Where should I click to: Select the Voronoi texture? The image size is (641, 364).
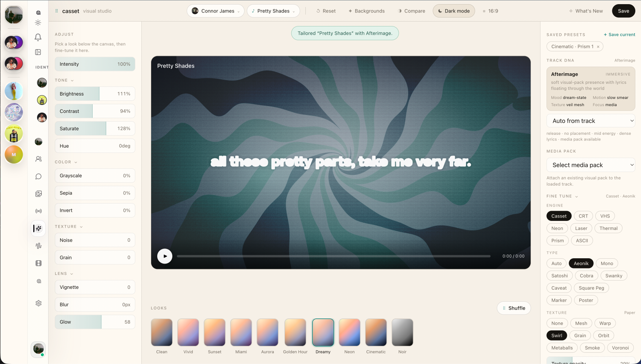(621, 348)
